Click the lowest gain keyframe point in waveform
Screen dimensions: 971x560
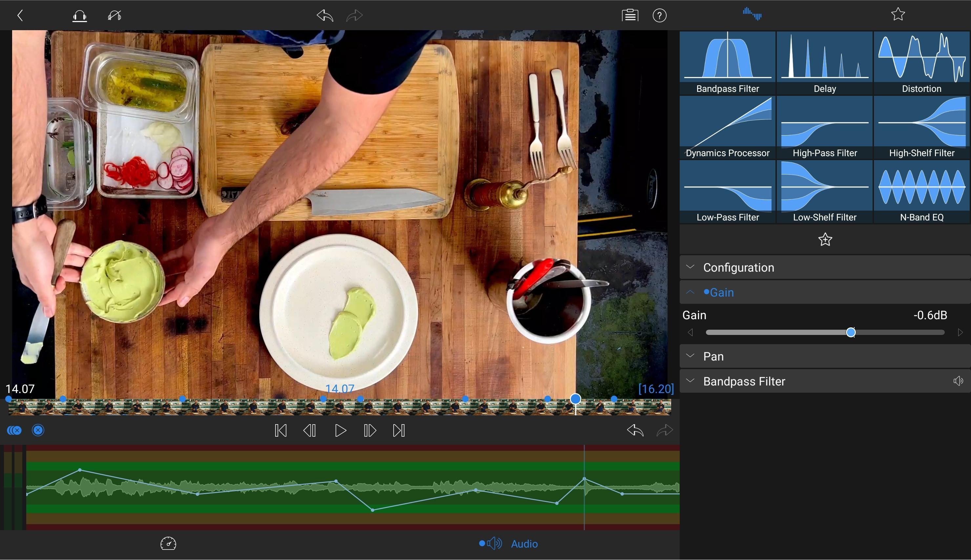pyautogui.click(x=373, y=510)
